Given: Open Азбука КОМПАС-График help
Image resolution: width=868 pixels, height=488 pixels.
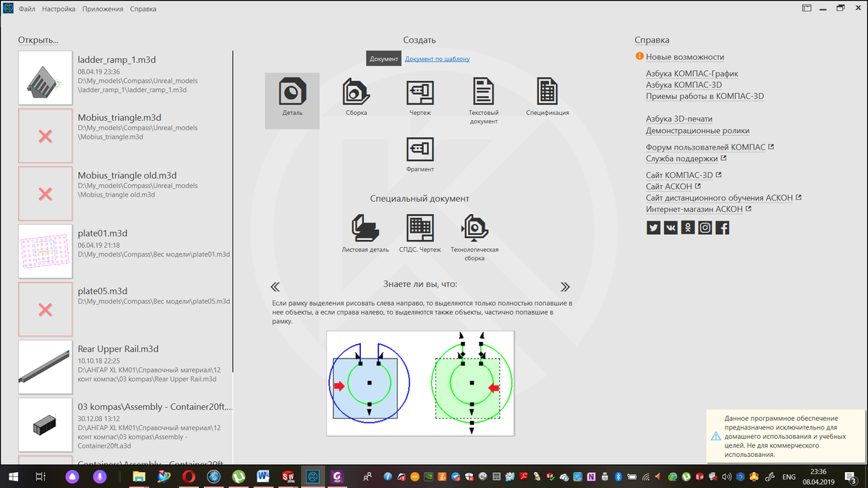Looking at the screenshot, I should tap(692, 74).
